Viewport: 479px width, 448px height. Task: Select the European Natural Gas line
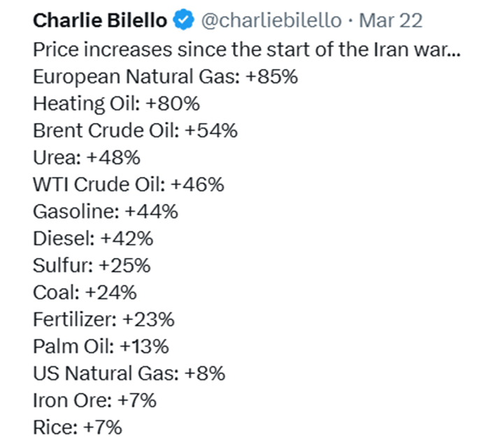coord(165,76)
